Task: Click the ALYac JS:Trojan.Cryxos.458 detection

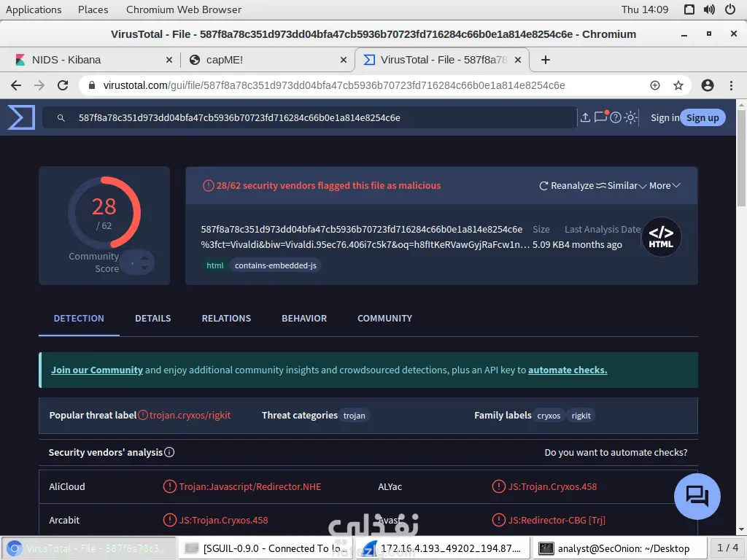Action: pyautogui.click(x=552, y=486)
